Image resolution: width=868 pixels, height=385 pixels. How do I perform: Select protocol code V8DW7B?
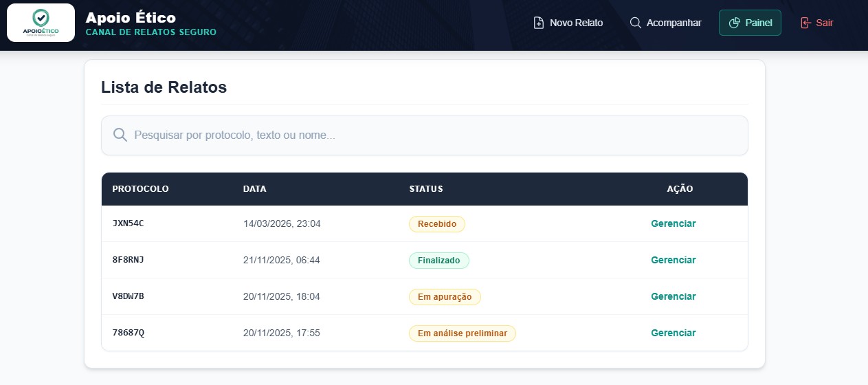[128, 296]
